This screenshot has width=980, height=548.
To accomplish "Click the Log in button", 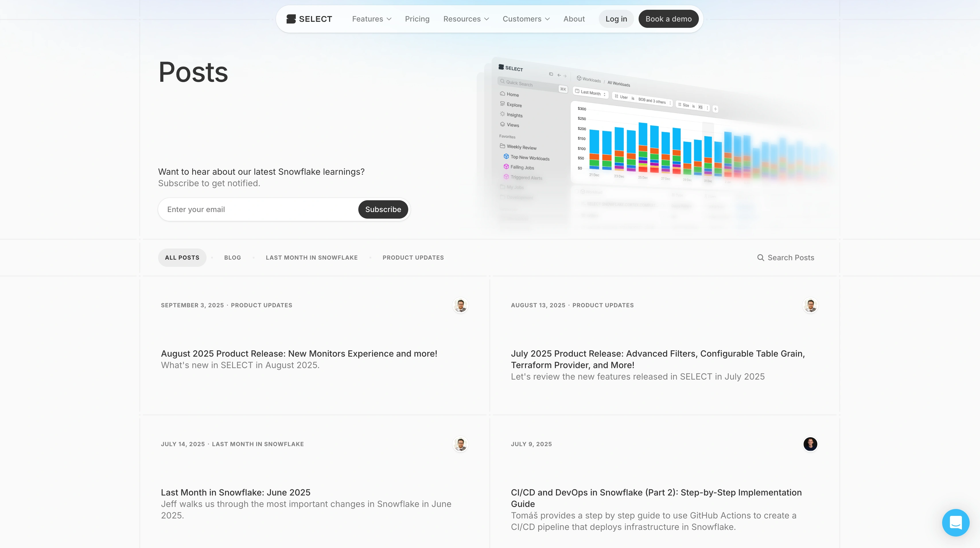I will (x=616, y=19).
